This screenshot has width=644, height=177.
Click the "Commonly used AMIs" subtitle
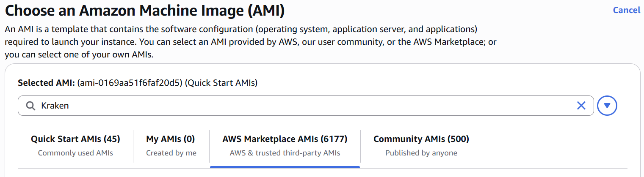coord(75,153)
